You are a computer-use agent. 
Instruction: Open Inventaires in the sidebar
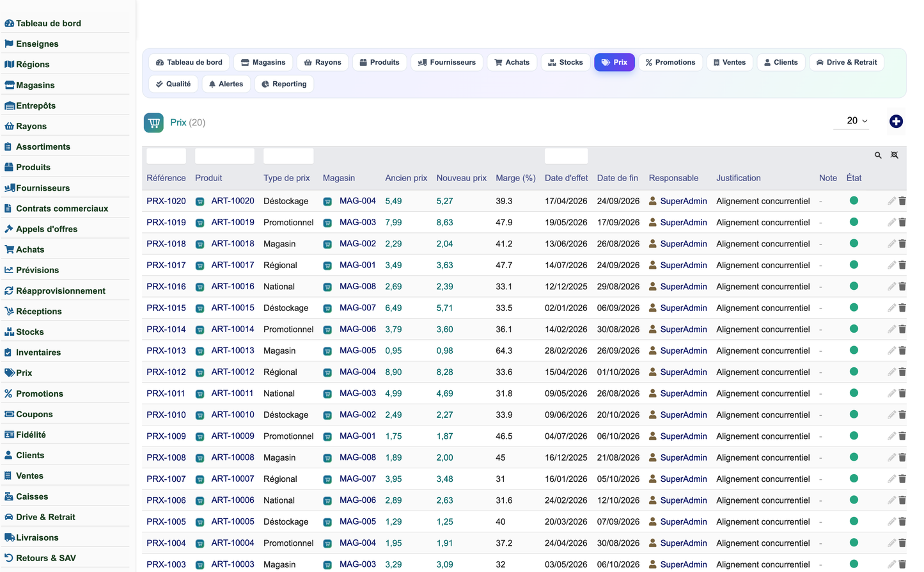click(38, 353)
